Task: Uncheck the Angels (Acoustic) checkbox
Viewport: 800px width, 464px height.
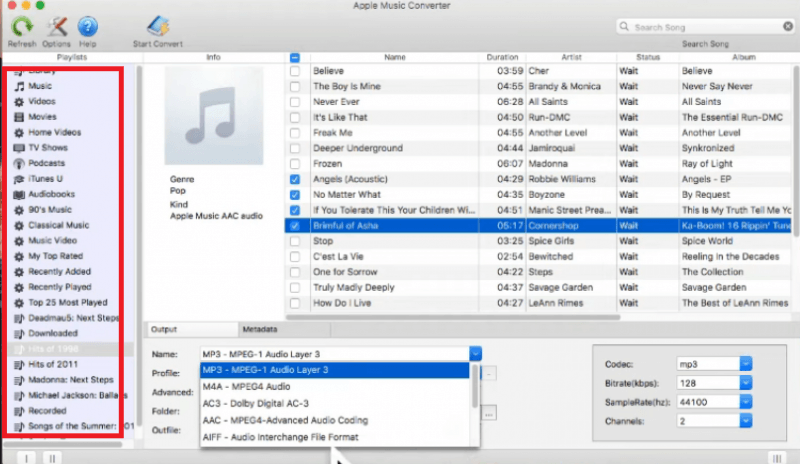Action: pos(295,179)
